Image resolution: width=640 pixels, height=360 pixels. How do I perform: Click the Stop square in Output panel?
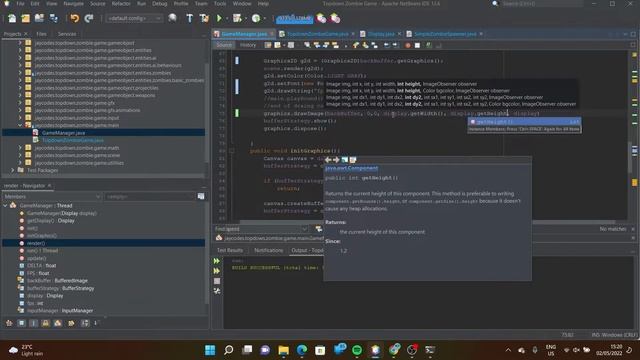pyautogui.click(x=217, y=281)
